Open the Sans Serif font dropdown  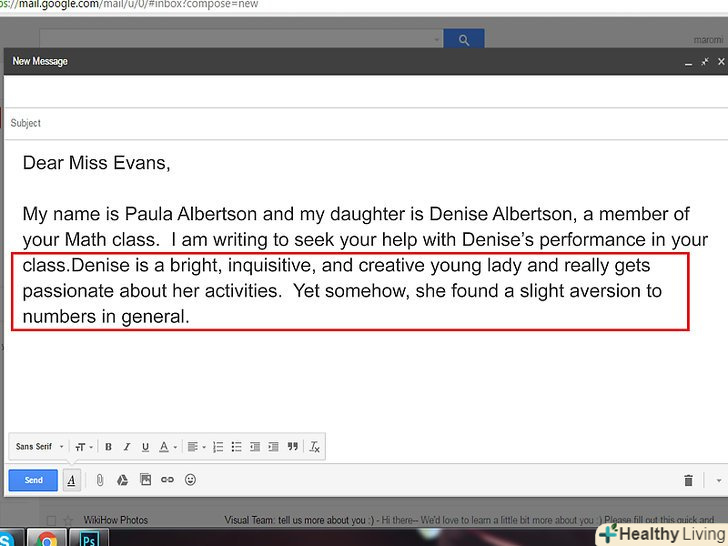tap(40, 447)
